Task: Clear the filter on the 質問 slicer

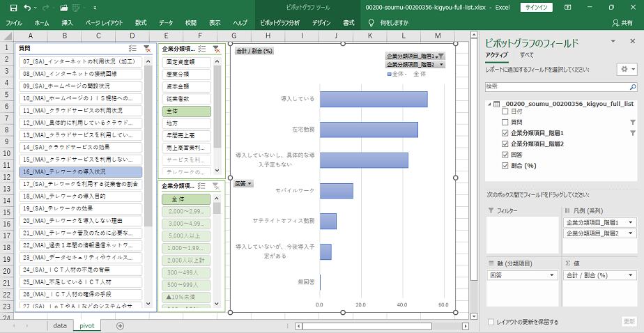Action: pyautogui.click(x=147, y=48)
